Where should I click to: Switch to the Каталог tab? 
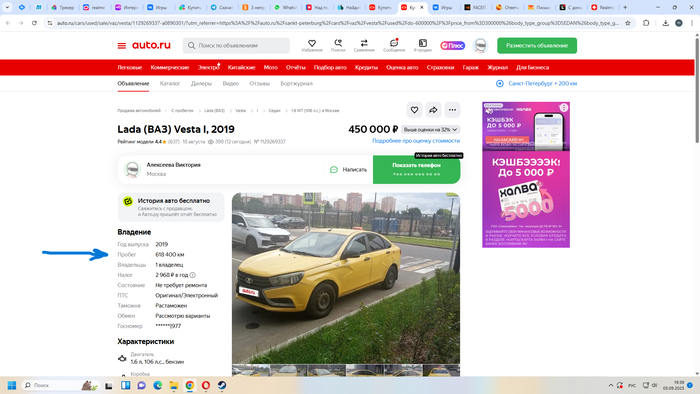pyautogui.click(x=170, y=83)
